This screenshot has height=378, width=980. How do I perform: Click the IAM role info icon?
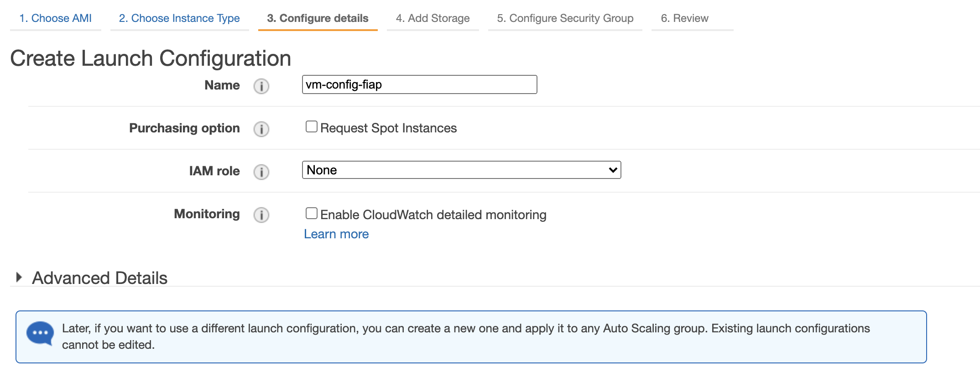261,172
